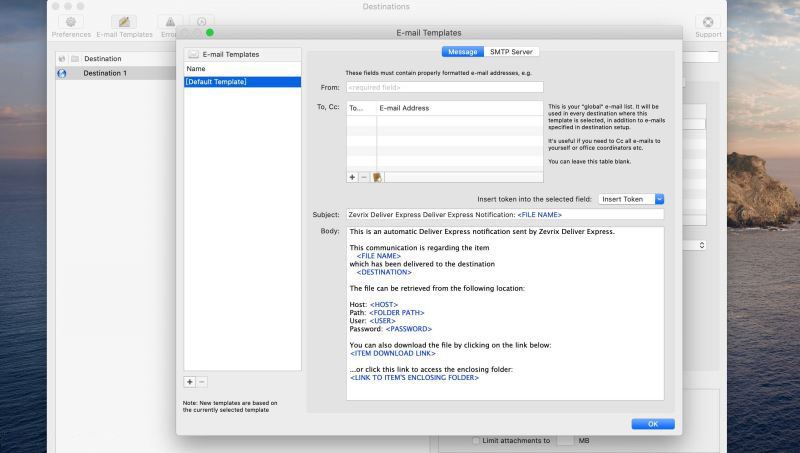Click the stepper arrows in the Destinations window
Viewport: 800px width, 453px height.
pyautogui.click(x=702, y=245)
